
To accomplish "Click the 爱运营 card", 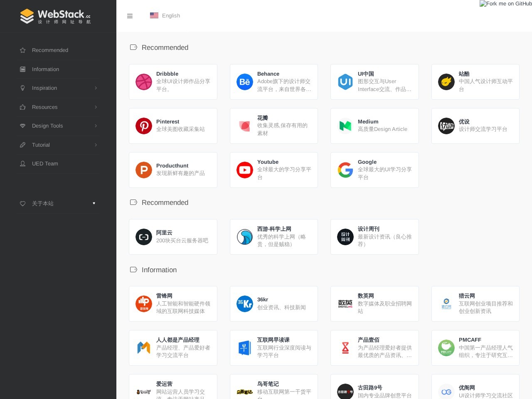I will click(x=173, y=387).
